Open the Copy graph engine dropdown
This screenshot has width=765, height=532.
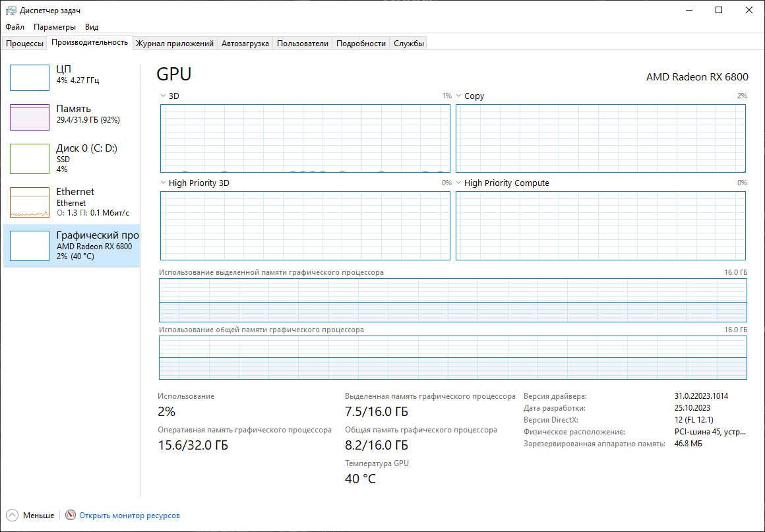pyautogui.click(x=458, y=96)
